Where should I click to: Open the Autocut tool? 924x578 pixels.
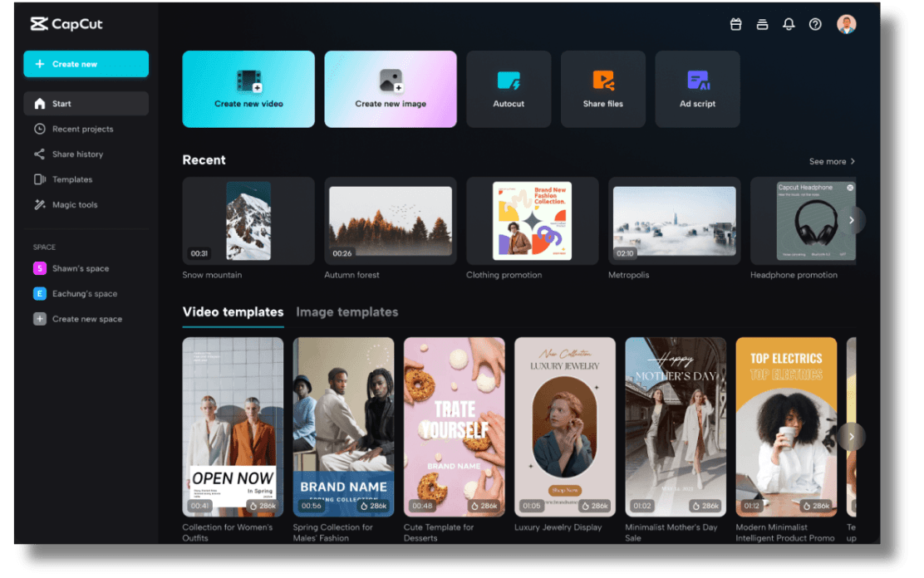[x=509, y=89]
